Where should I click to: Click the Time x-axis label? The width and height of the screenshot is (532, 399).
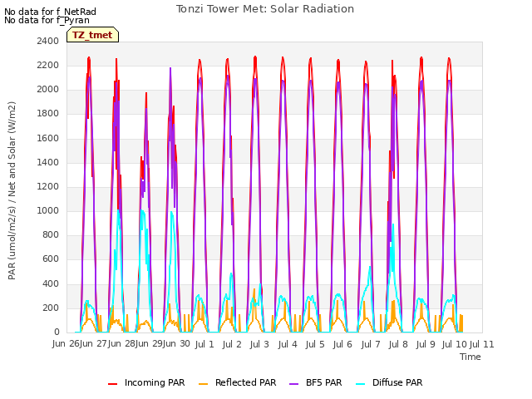pyautogui.click(x=470, y=357)
